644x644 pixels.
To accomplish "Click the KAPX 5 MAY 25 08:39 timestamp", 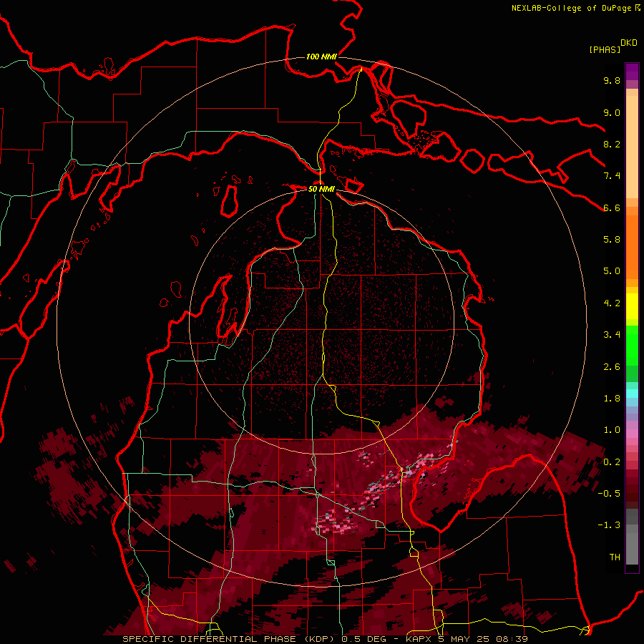I will pos(467,639).
